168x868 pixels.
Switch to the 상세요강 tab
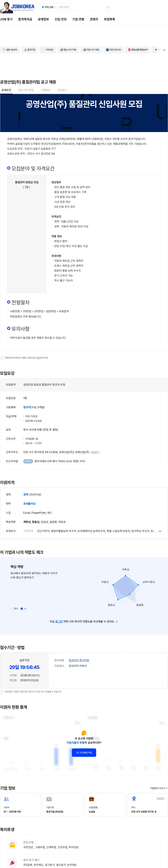point(6,90)
